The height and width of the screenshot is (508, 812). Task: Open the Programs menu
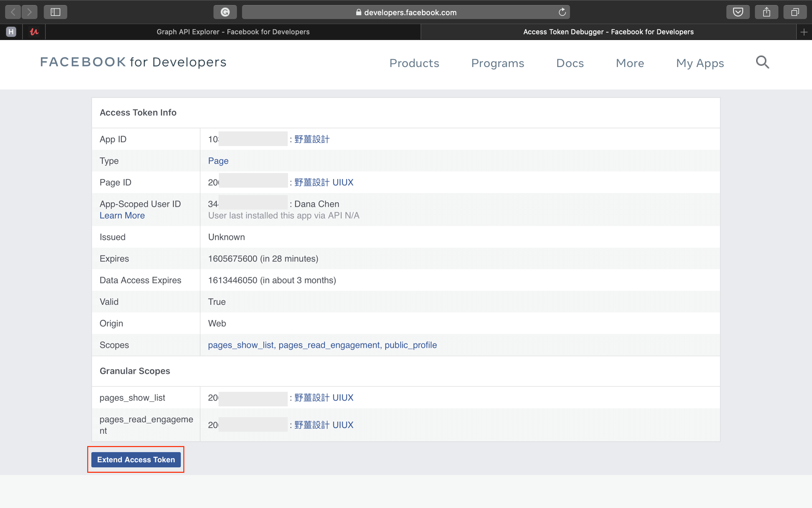498,63
